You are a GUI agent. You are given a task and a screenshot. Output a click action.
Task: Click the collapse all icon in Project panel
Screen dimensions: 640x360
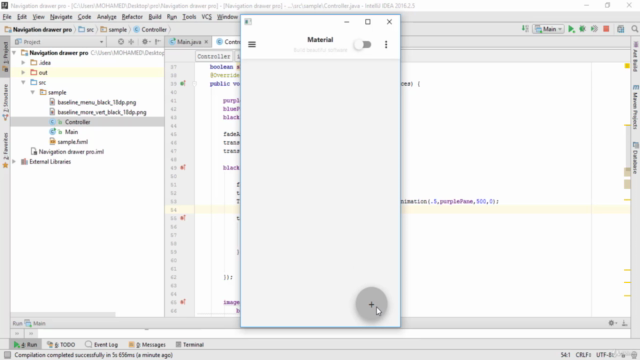click(131, 42)
